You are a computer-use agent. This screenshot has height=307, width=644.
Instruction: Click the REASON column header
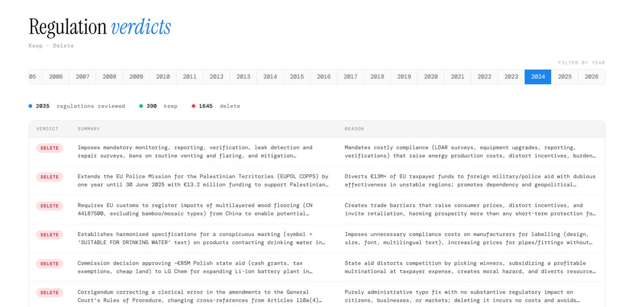[354, 129]
